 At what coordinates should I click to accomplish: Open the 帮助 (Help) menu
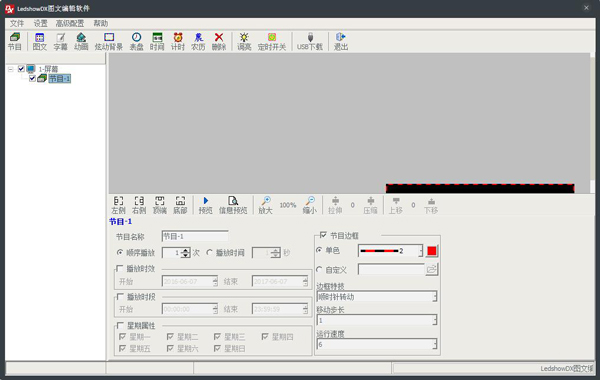(101, 23)
